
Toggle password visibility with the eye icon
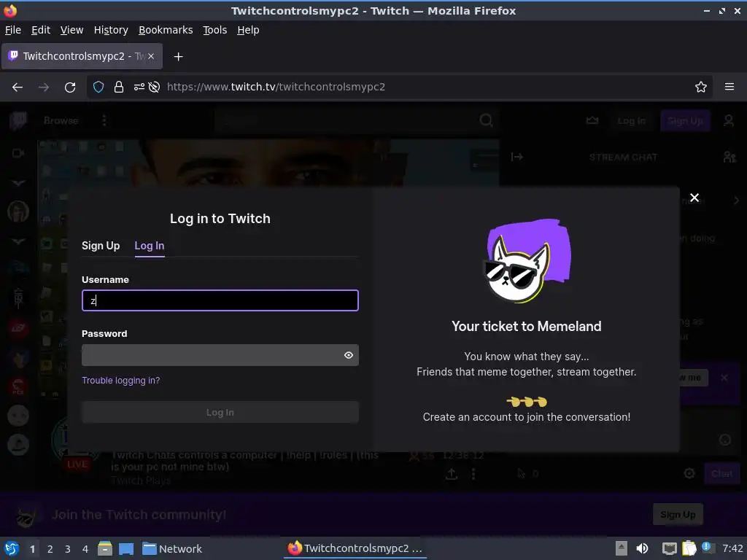[x=349, y=355]
